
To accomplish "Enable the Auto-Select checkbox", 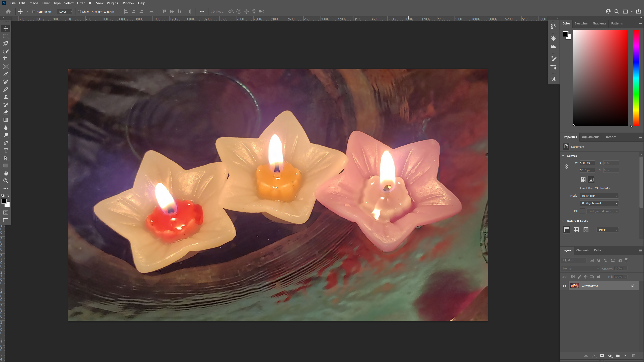I will pyautogui.click(x=34, y=12).
